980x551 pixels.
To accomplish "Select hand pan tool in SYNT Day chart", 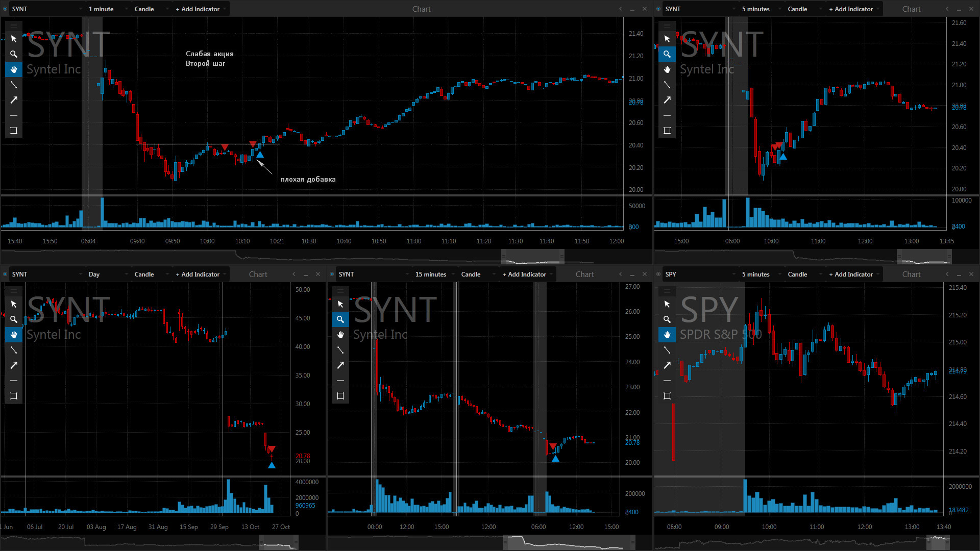I will click(x=14, y=335).
